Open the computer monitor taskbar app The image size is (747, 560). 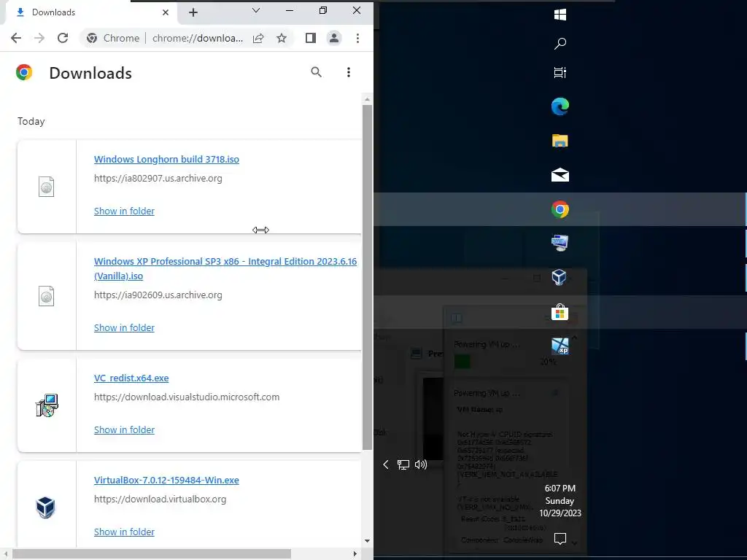[x=560, y=243]
